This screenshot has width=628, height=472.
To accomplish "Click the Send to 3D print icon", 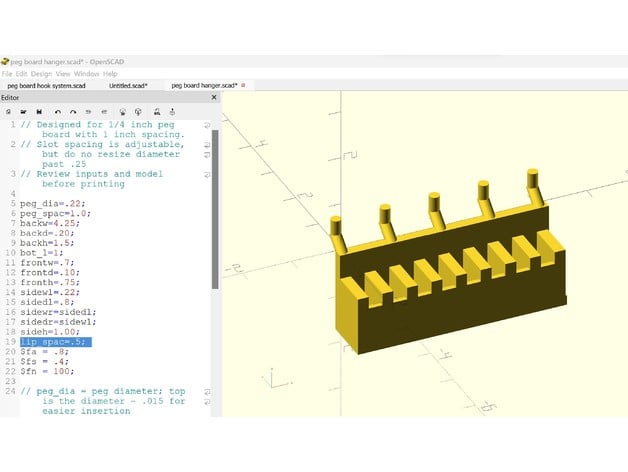I will tap(172, 112).
